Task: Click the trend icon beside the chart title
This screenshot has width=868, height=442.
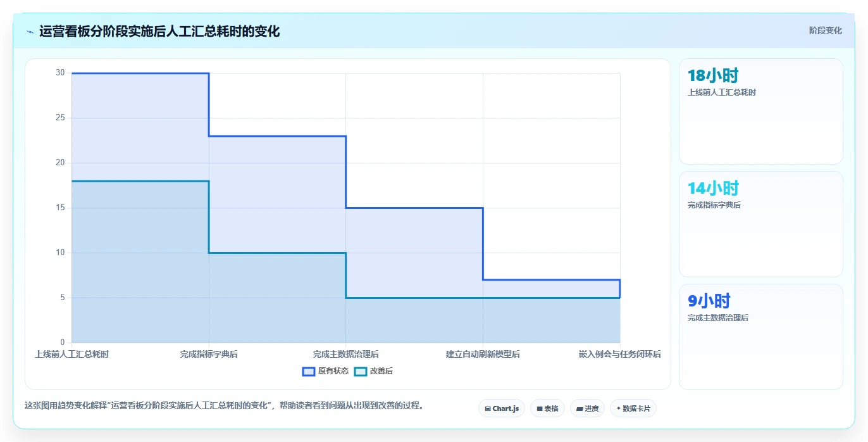Action: tap(30, 31)
